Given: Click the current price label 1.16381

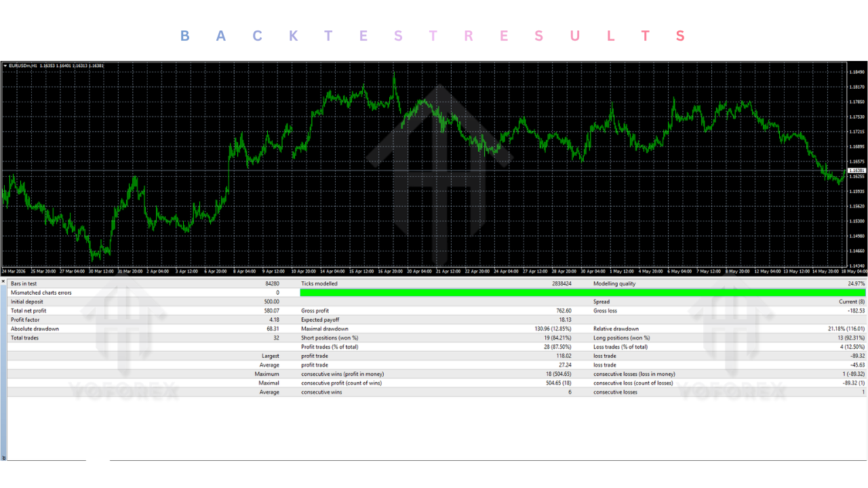Looking at the screenshot, I should [x=857, y=171].
